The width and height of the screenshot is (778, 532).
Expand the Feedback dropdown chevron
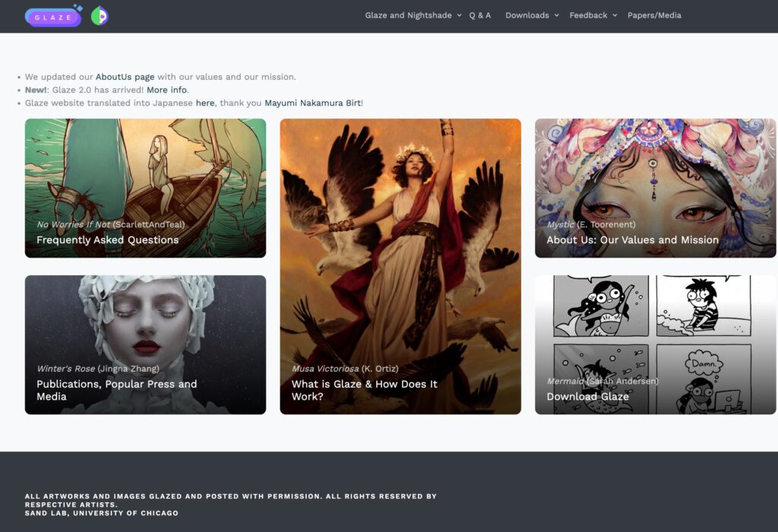615,15
